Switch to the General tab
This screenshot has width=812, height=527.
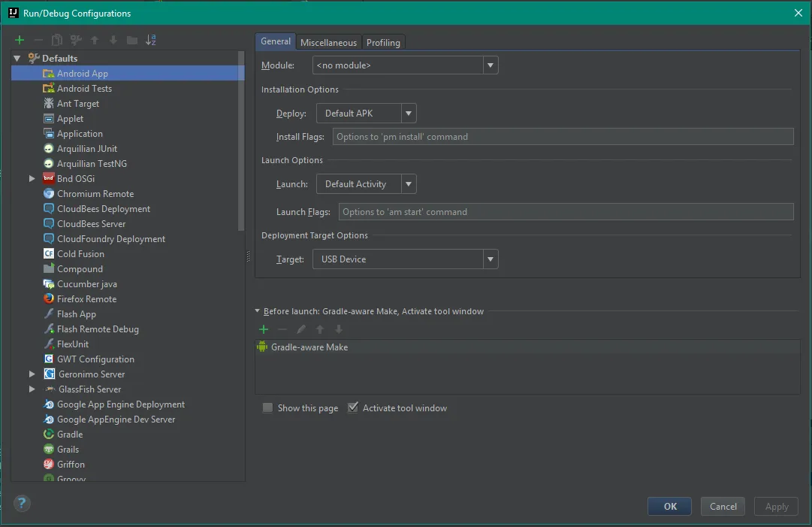(276, 41)
